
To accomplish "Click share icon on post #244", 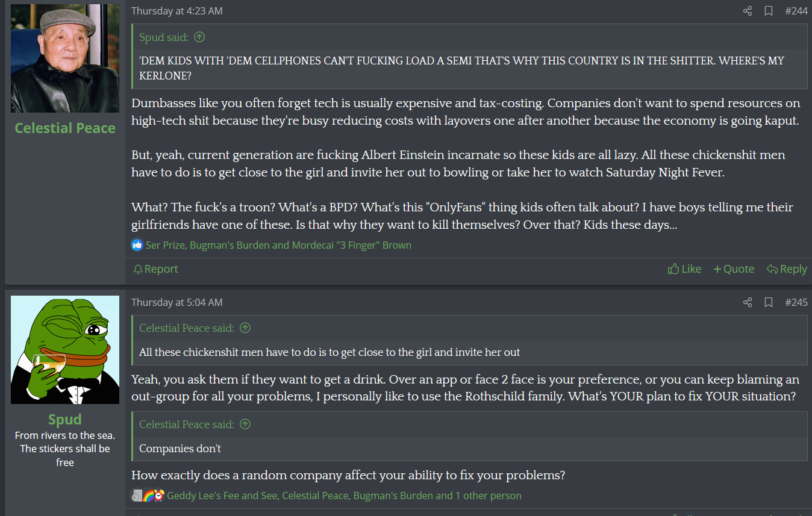I will 748,11.
